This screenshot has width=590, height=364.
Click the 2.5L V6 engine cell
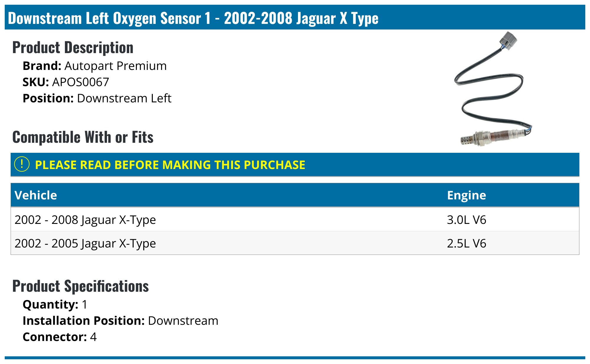coord(466,243)
